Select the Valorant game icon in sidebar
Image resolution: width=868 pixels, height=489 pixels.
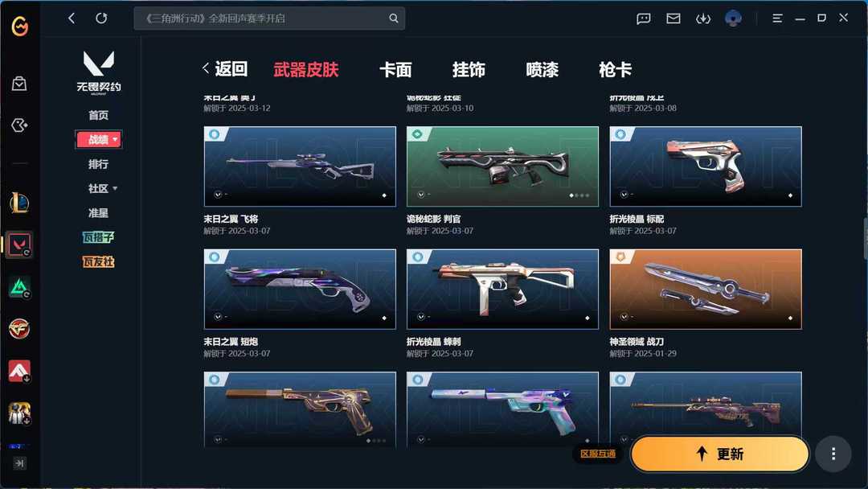pos(20,244)
